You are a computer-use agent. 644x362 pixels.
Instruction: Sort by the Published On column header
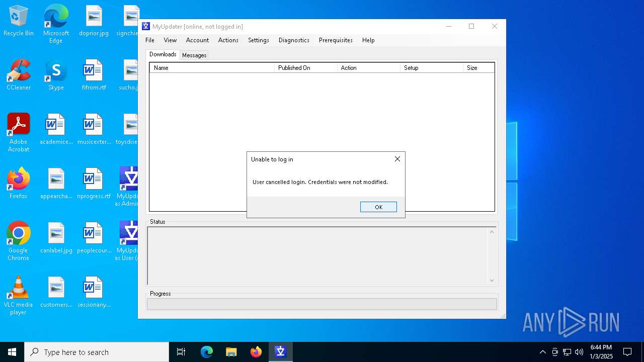306,68
